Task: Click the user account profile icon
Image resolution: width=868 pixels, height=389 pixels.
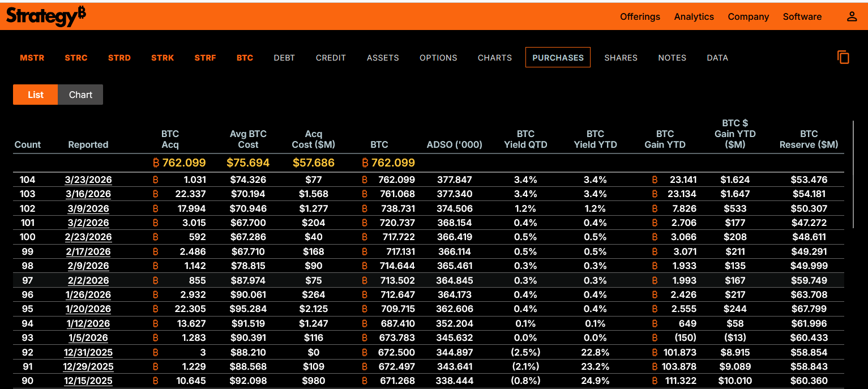Action: pyautogui.click(x=852, y=16)
